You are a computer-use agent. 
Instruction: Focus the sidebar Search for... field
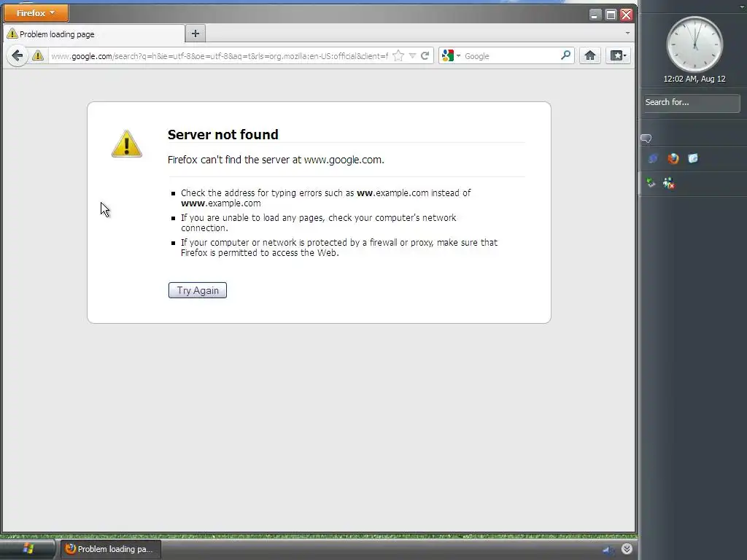pos(692,102)
